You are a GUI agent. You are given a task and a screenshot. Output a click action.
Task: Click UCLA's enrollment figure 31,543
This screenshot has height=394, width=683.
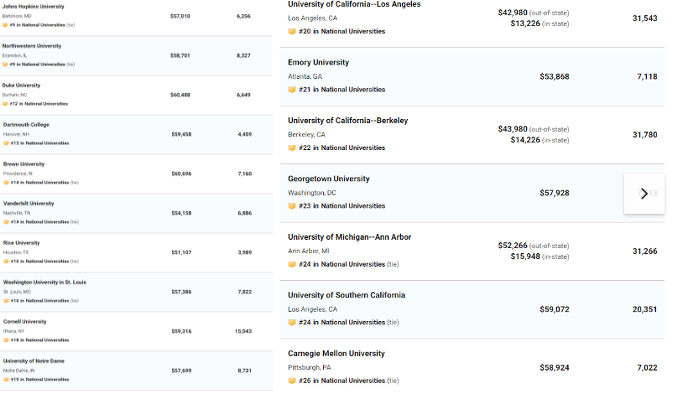pyautogui.click(x=645, y=18)
